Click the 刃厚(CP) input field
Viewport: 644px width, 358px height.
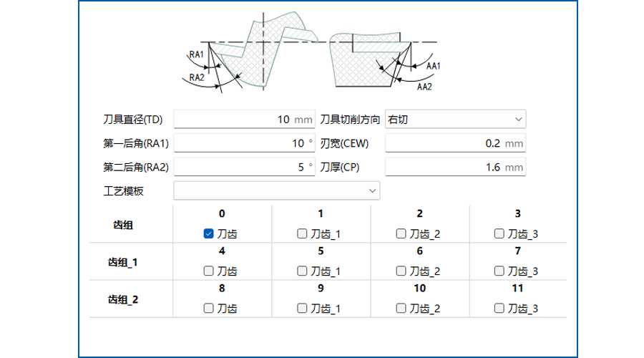point(456,167)
